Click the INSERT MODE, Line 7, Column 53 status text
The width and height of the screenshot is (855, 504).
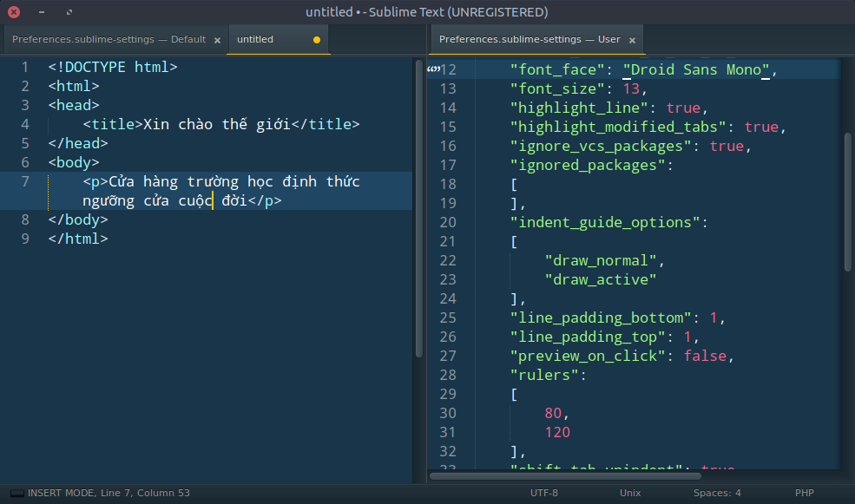point(109,493)
